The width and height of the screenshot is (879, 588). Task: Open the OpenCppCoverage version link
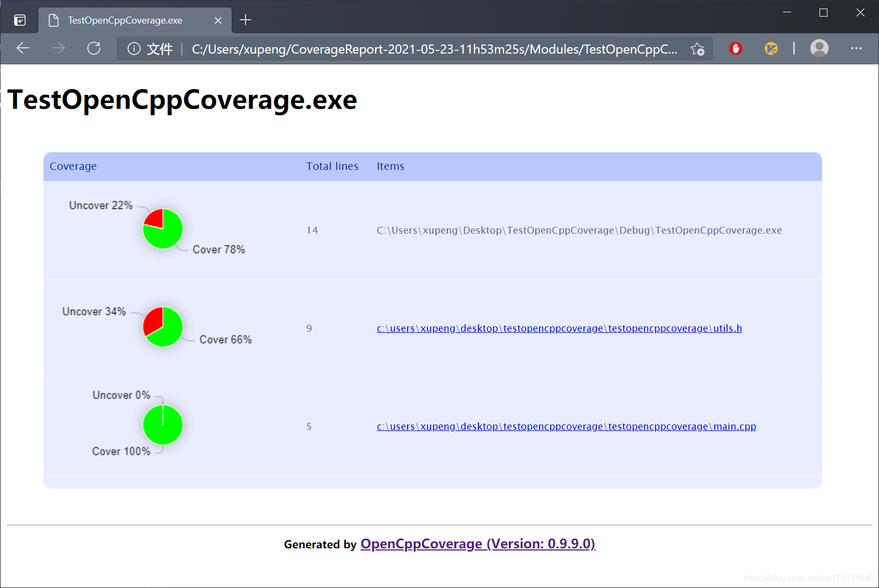(x=478, y=544)
